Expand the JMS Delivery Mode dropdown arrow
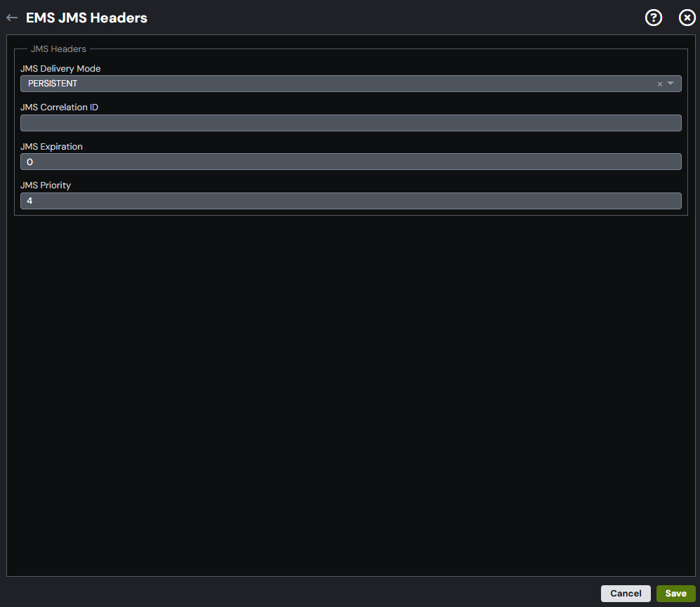Viewport: 700px width, 607px height. click(671, 84)
